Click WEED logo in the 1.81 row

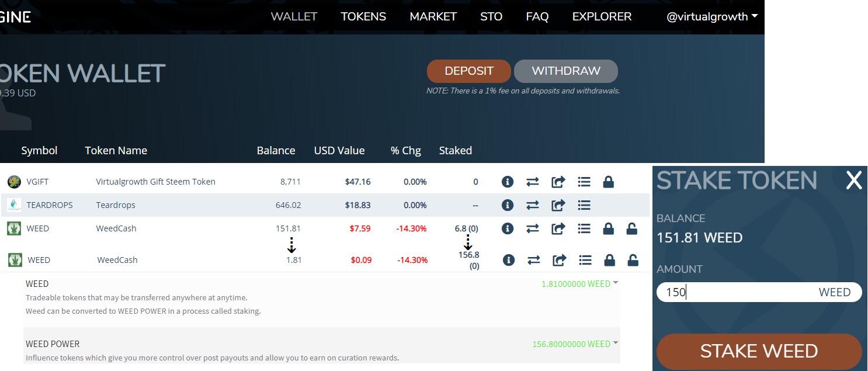pyautogui.click(x=15, y=260)
